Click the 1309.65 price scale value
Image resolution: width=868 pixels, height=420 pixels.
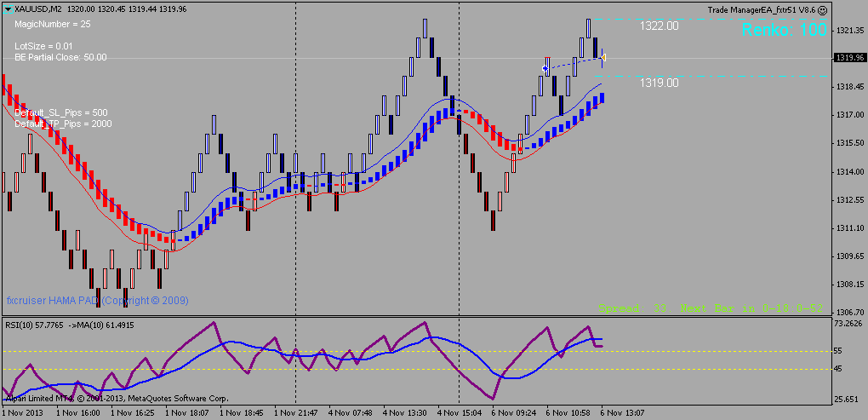(x=850, y=256)
